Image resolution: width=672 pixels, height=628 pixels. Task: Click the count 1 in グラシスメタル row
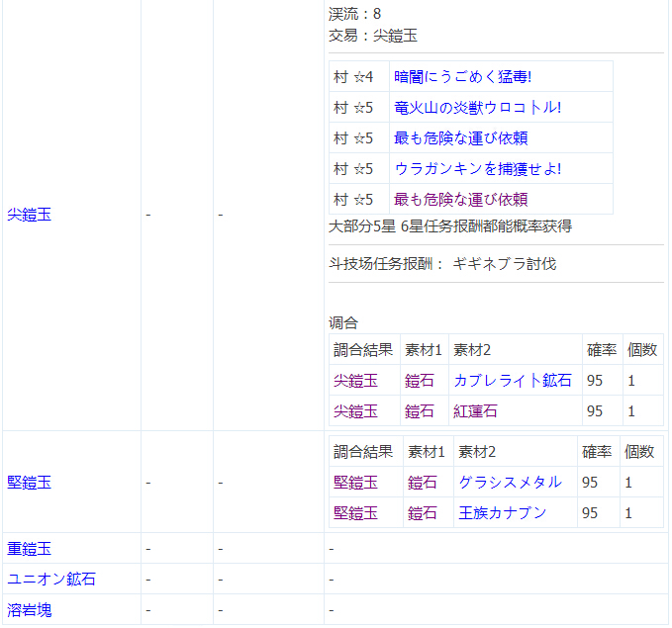[628, 483]
